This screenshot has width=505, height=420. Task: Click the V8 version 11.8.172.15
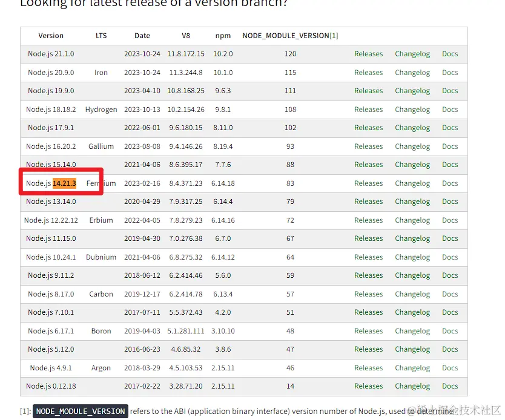tap(186, 54)
